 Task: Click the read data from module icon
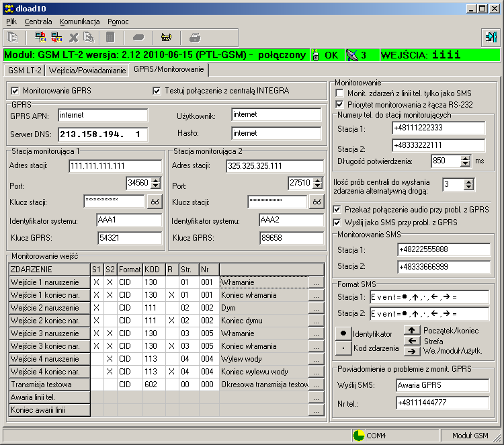click(x=40, y=37)
